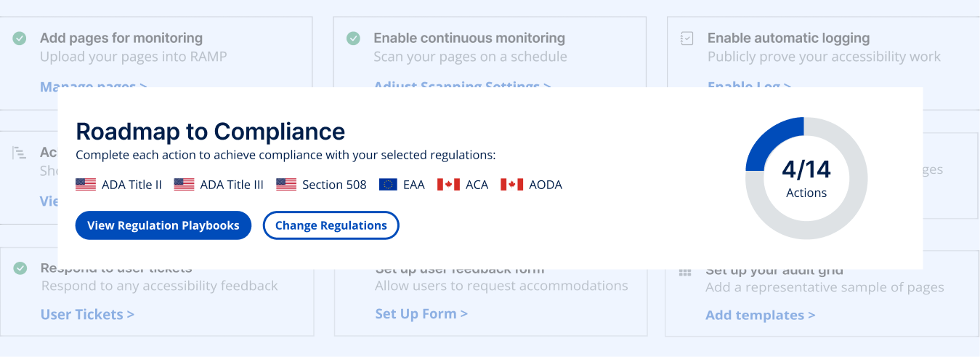The image size is (980, 357).
Task: Click the green checkmark on Enable continuous monitoring
Action: (x=353, y=39)
